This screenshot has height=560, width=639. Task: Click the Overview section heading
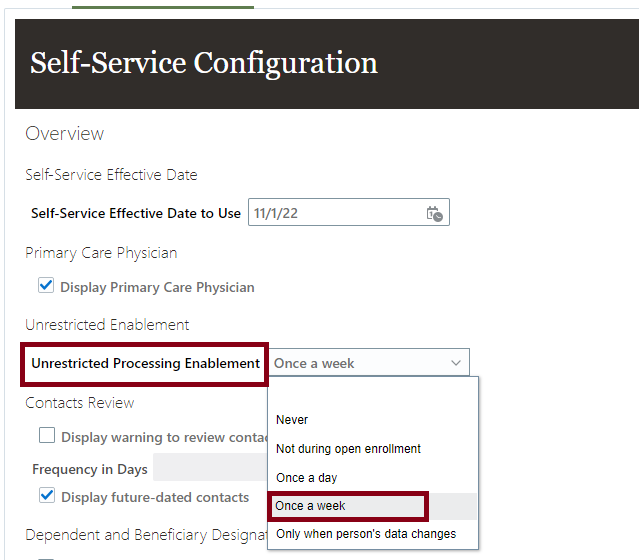click(64, 134)
